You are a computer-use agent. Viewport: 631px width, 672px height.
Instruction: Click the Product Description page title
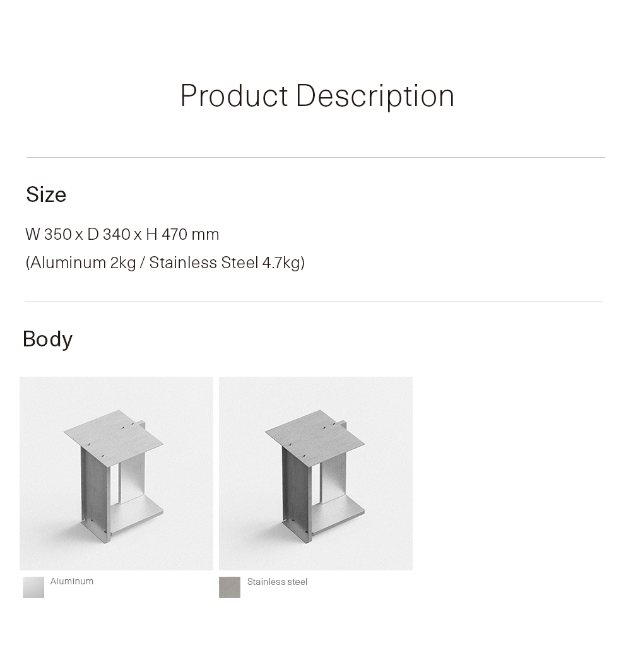pyautogui.click(x=317, y=96)
